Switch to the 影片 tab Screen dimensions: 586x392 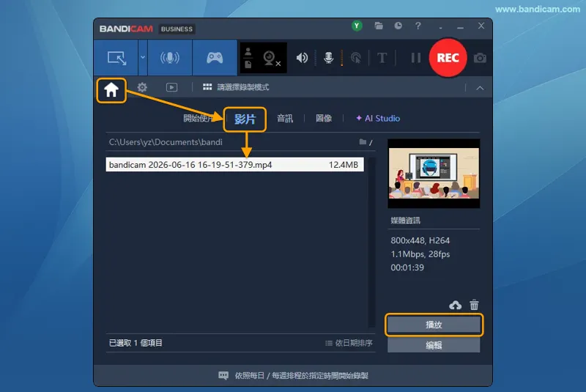click(x=245, y=119)
